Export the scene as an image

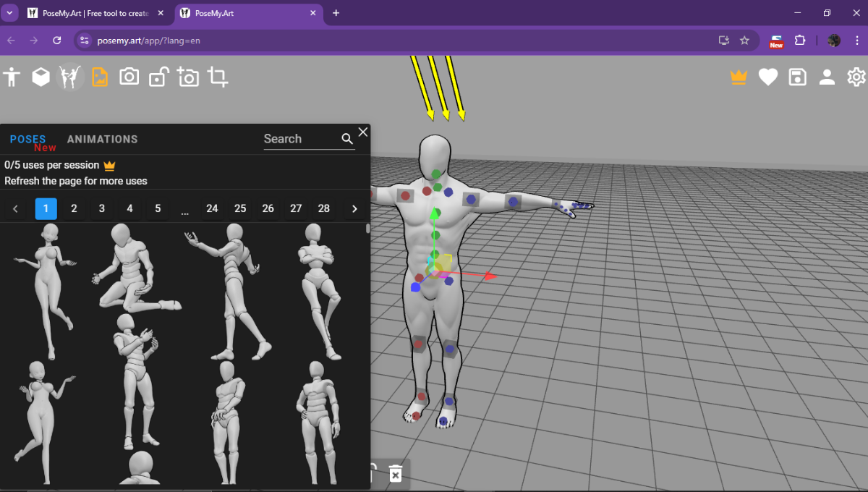100,76
